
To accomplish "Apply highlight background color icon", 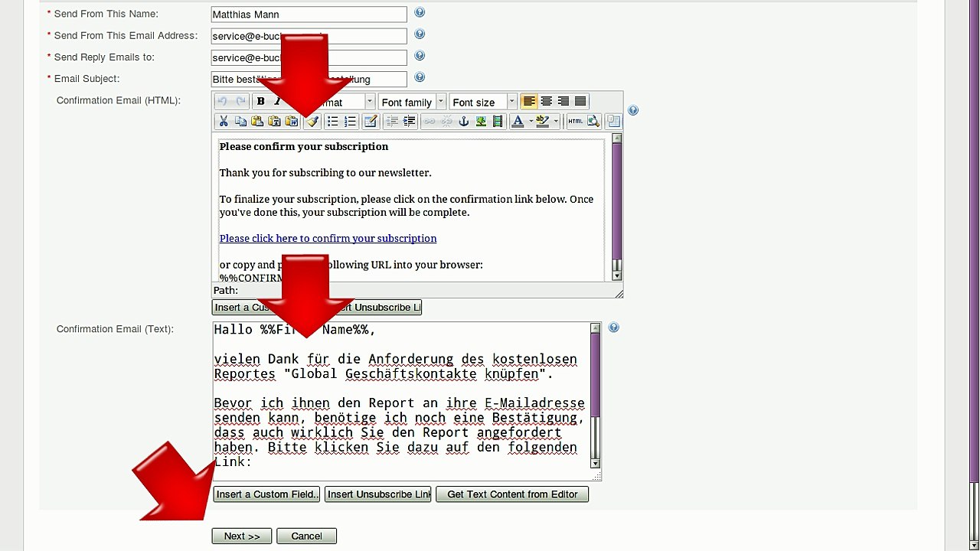I will point(543,121).
